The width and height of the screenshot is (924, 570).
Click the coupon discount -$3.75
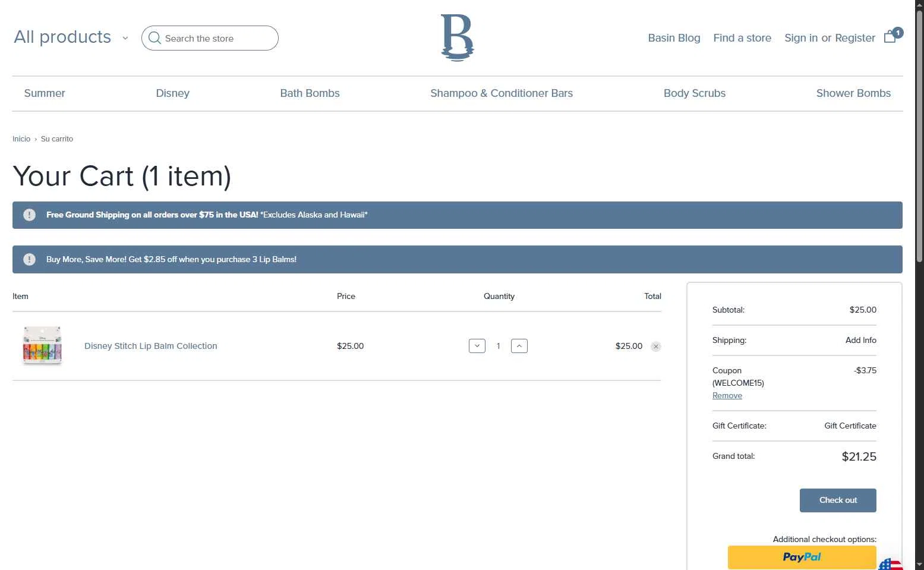pos(865,370)
